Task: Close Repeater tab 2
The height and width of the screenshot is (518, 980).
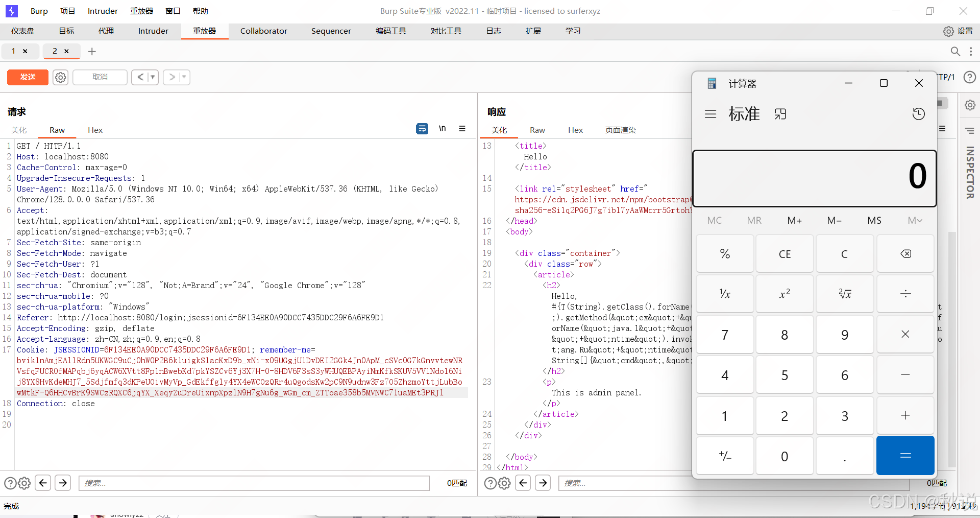Action: pyautogui.click(x=66, y=51)
